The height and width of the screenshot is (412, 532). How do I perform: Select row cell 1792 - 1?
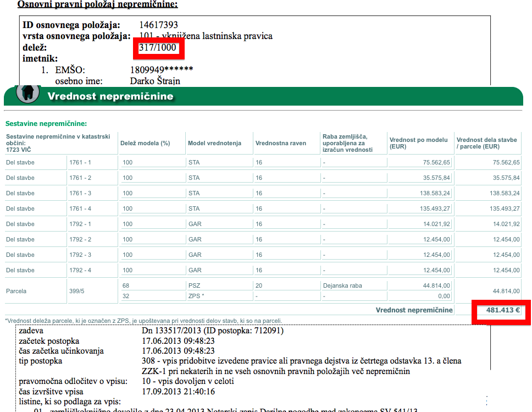80,224
